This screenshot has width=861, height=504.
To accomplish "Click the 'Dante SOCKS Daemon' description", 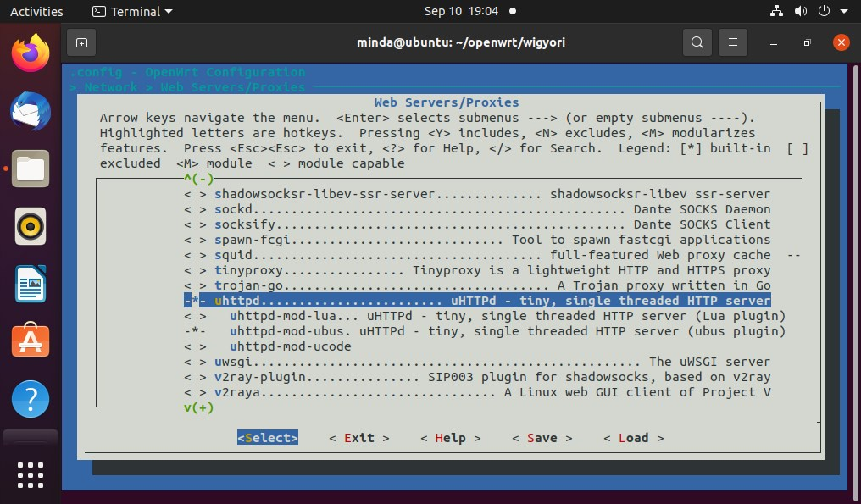I will [702, 209].
